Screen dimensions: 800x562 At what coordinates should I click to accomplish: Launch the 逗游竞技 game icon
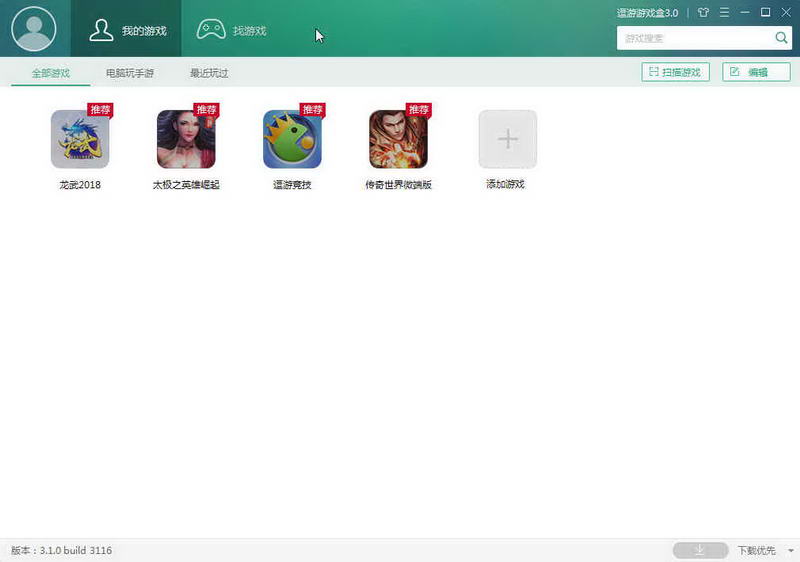pyautogui.click(x=292, y=139)
